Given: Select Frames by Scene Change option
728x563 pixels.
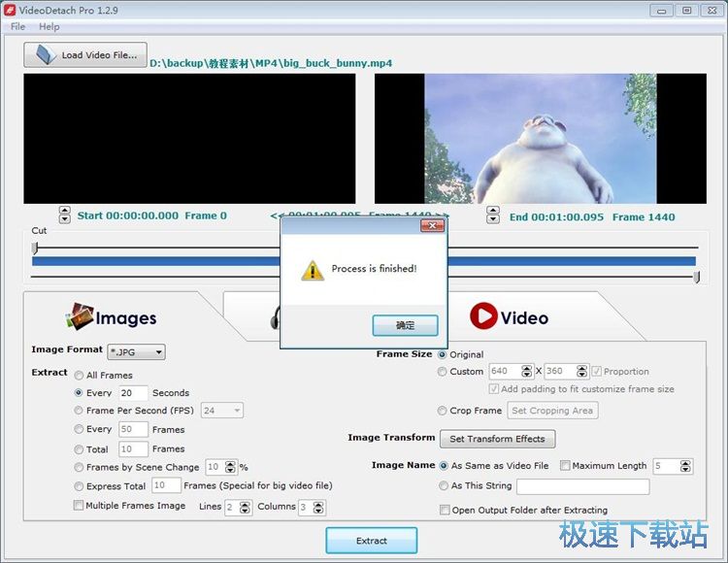Looking at the screenshot, I should (x=79, y=467).
